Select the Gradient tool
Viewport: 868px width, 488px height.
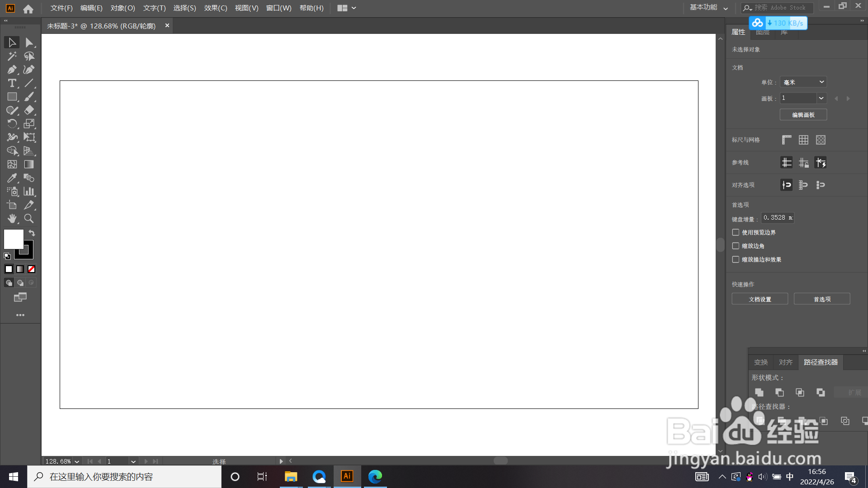click(29, 164)
